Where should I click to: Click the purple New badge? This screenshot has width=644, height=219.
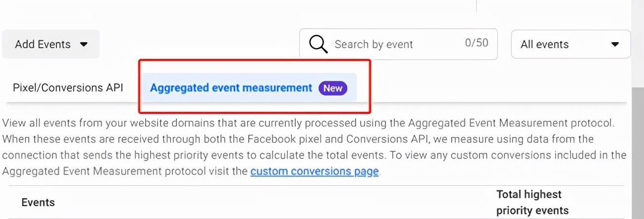coord(333,88)
